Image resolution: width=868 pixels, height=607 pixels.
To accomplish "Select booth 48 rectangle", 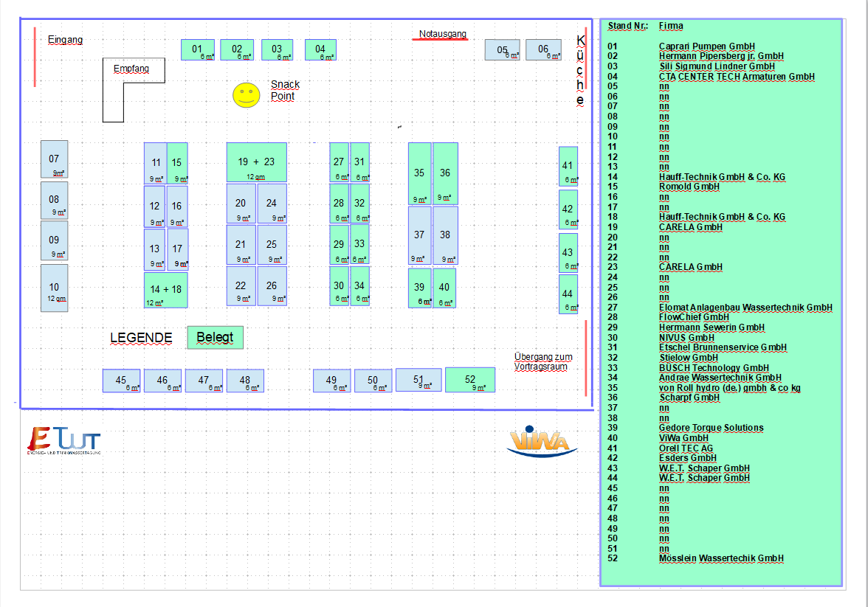I will tap(245, 381).
